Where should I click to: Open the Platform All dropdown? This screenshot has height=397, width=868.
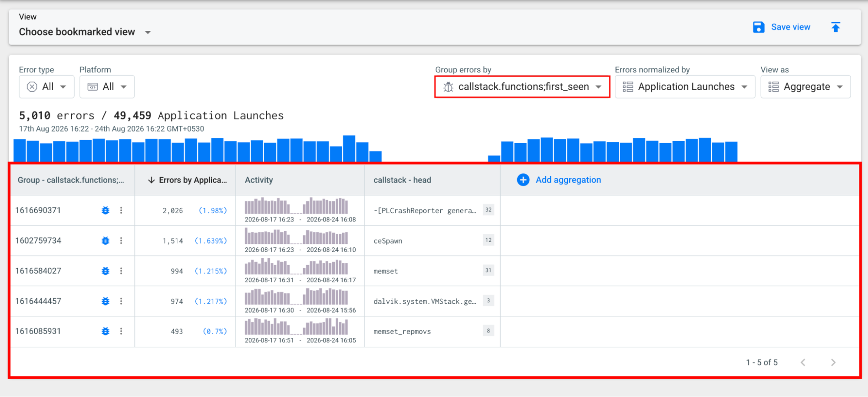(x=107, y=87)
